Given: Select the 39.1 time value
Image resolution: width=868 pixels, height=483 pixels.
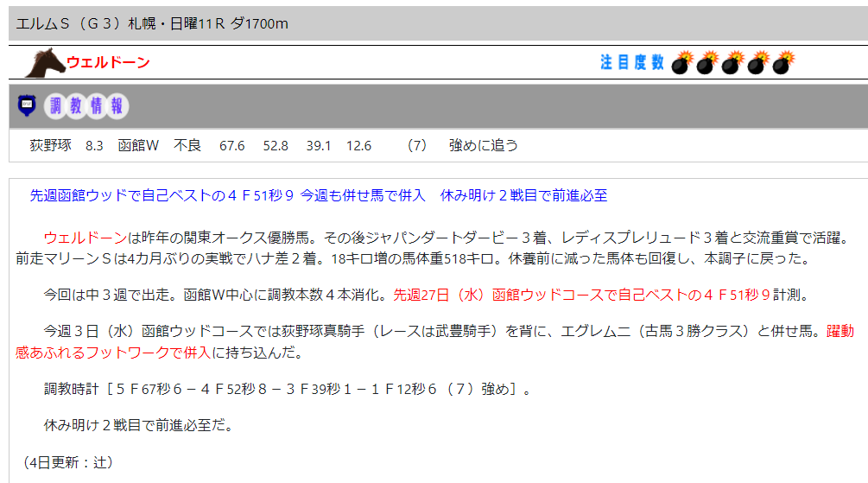Looking at the screenshot, I should (319, 146).
